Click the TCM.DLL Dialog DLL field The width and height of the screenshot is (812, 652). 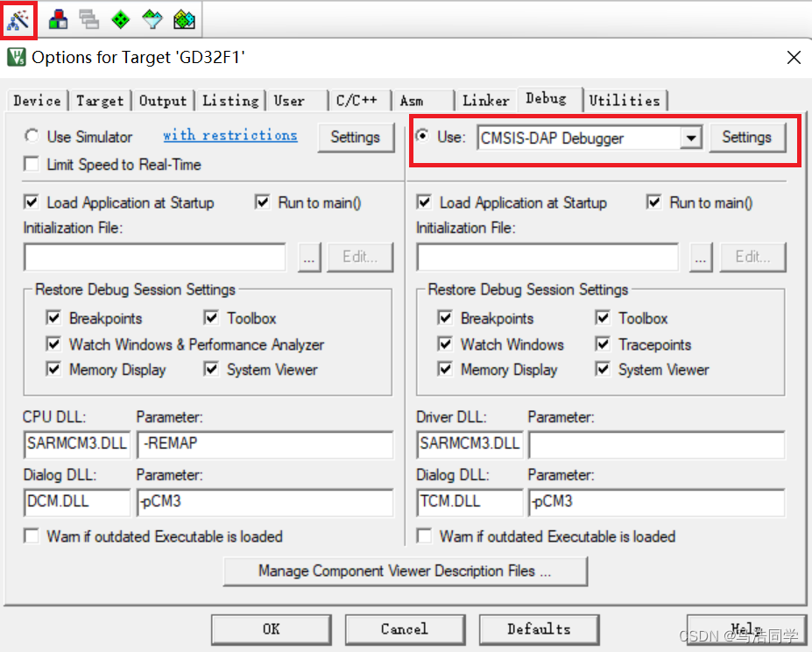click(x=470, y=502)
